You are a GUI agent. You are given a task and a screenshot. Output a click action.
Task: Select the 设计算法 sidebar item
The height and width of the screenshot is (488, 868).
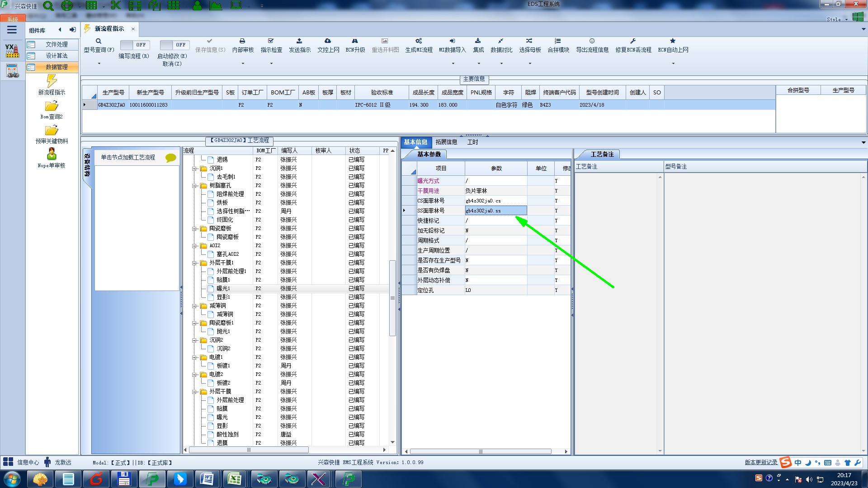pyautogui.click(x=52, y=56)
